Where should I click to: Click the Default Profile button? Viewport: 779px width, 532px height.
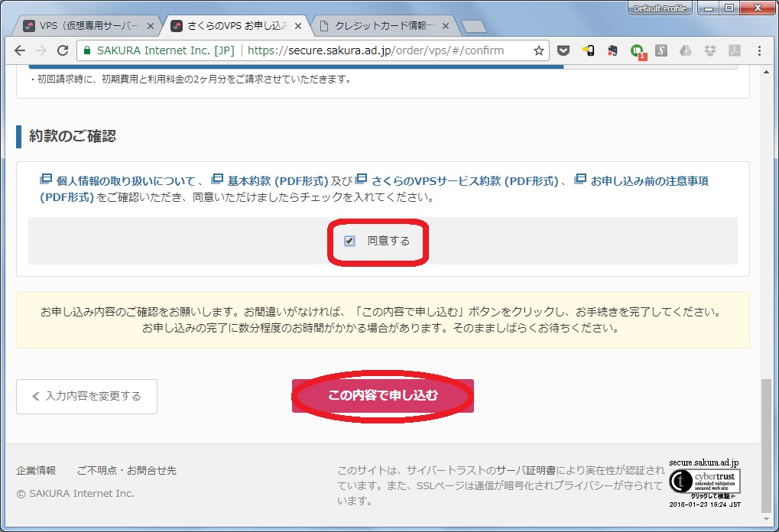pyautogui.click(x=660, y=8)
